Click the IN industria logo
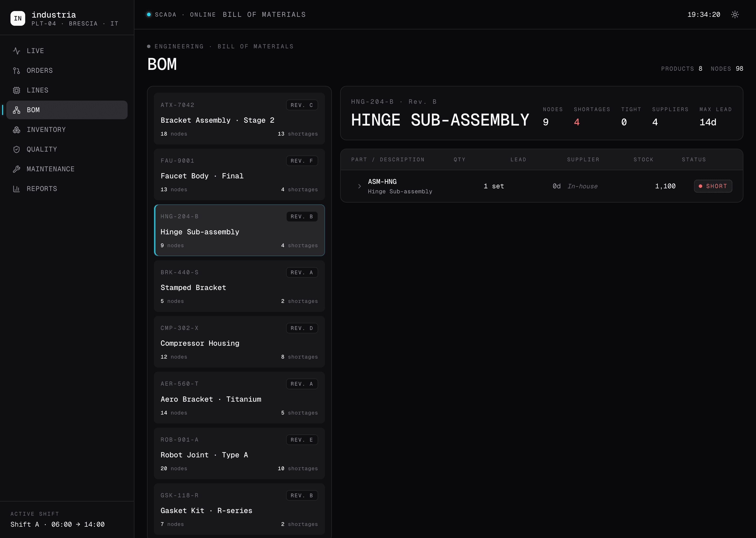The width and height of the screenshot is (756, 538). tap(18, 18)
